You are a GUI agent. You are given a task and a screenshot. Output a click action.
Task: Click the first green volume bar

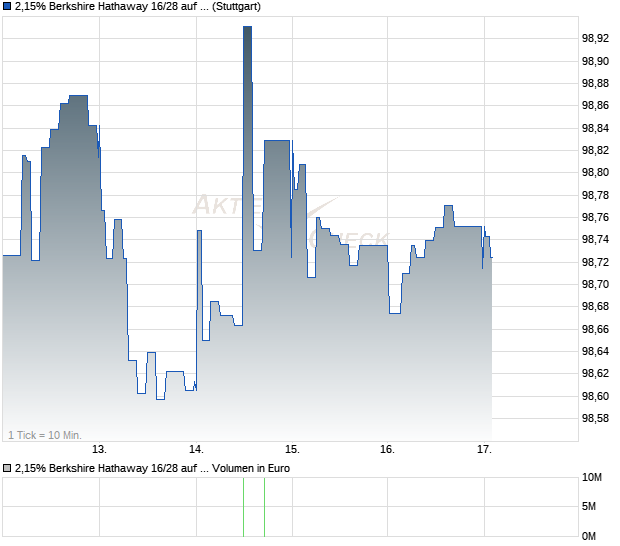pyautogui.click(x=244, y=507)
